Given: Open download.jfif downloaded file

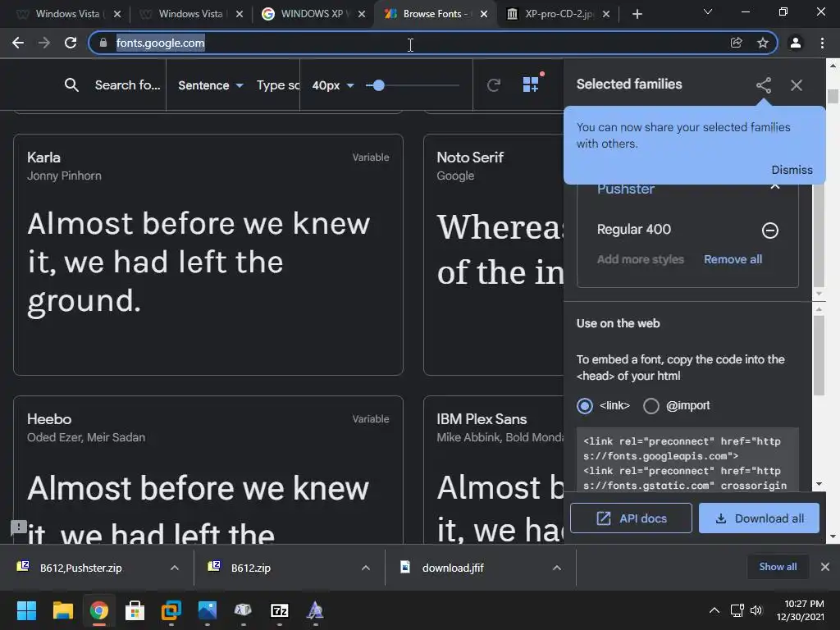Looking at the screenshot, I should 453,568.
